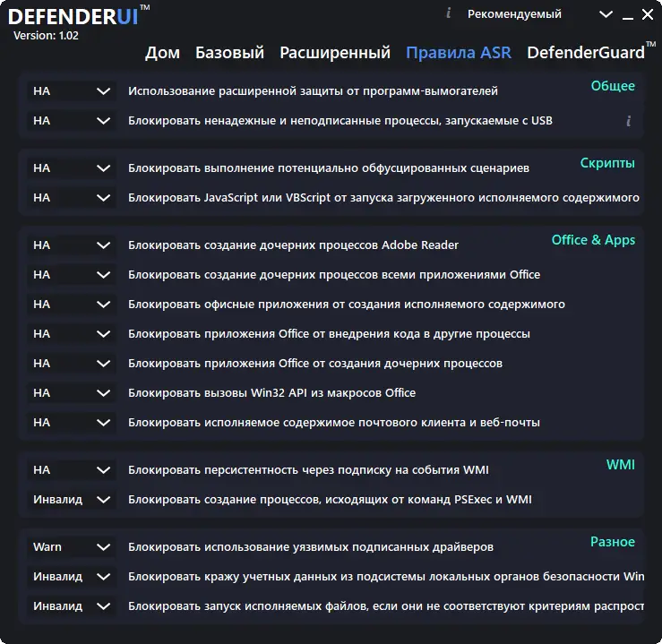The height and width of the screenshot is (644, 662).
Task: Minimize the DefenderUI window
Action: [627, 16]
